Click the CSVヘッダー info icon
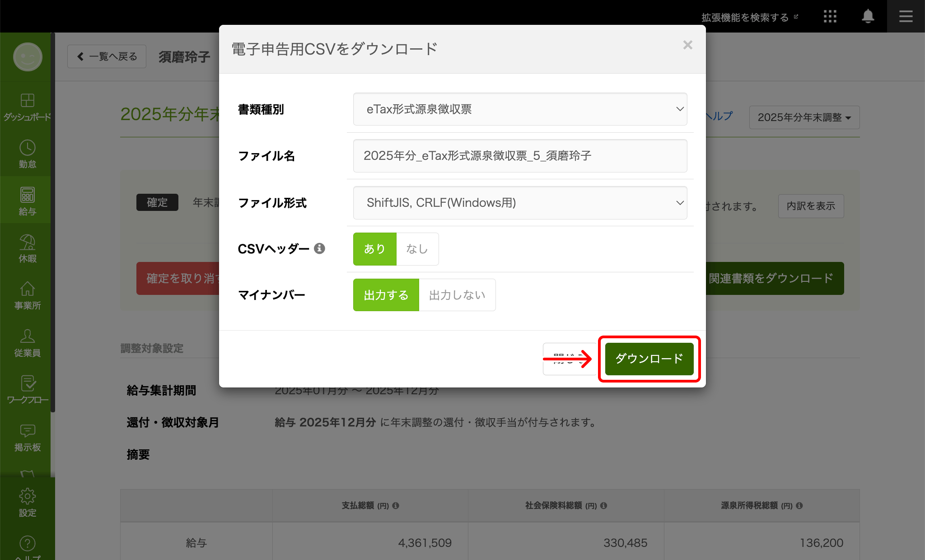The image size is (925, 560). [x=319, y=248]
